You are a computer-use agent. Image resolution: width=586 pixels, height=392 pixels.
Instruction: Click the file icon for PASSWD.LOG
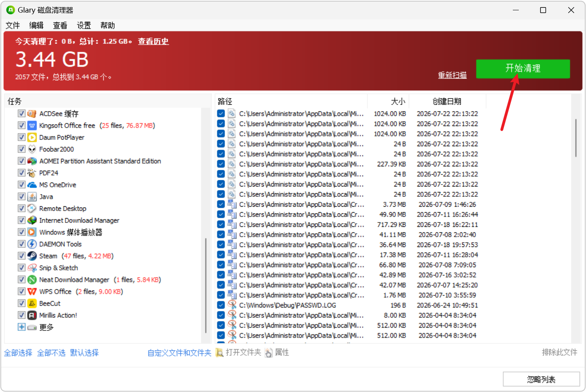pyautogui.click(x=232, y=305)
